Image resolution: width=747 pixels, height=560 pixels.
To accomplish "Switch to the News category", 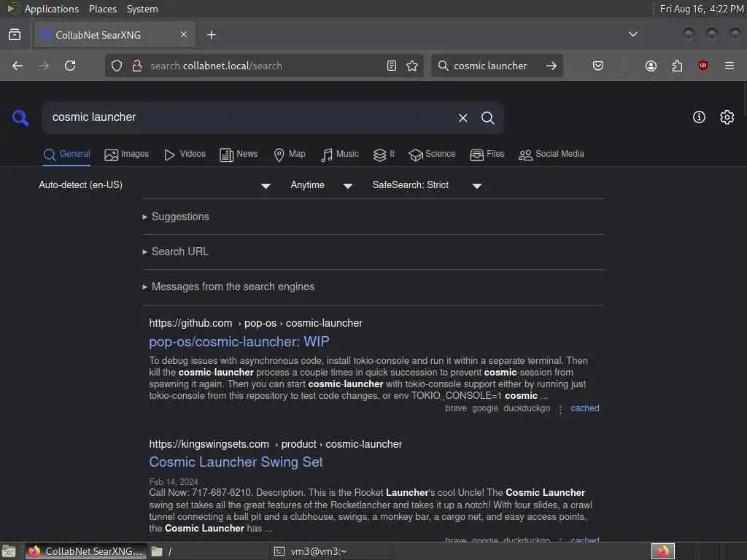I will pyautogui.click(x=239, y=155).
